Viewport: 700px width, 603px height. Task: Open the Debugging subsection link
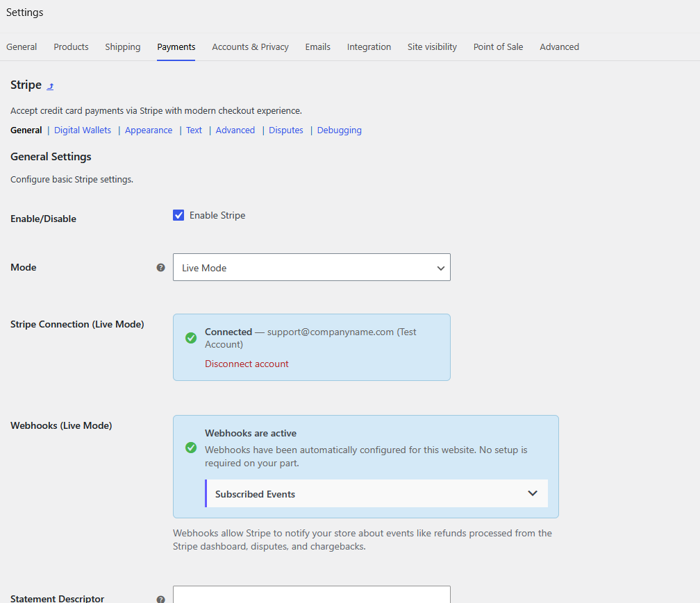tap(340, 130)
